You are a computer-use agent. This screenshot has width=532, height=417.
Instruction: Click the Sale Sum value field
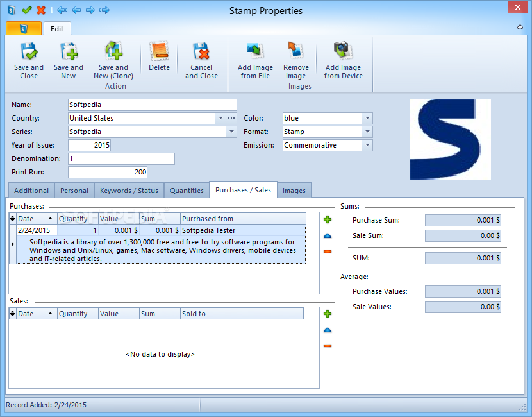pyautogui.click(x=463, y=235)
